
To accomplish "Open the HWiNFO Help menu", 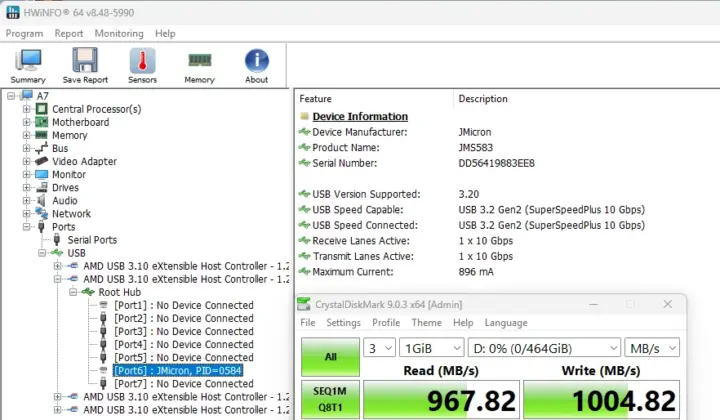I will coord(165,34).
